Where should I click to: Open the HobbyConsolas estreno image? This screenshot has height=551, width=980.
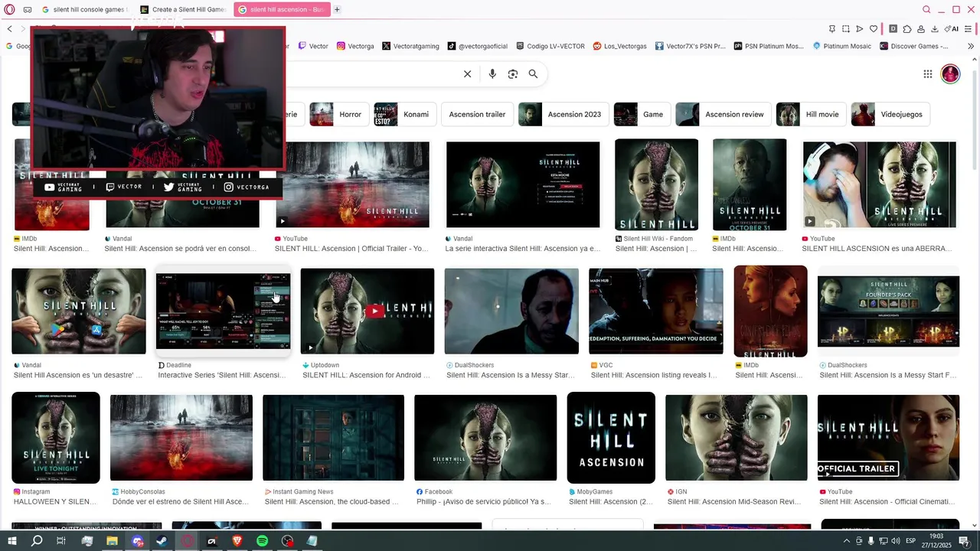pyautogui.click(x=181, y=438)
